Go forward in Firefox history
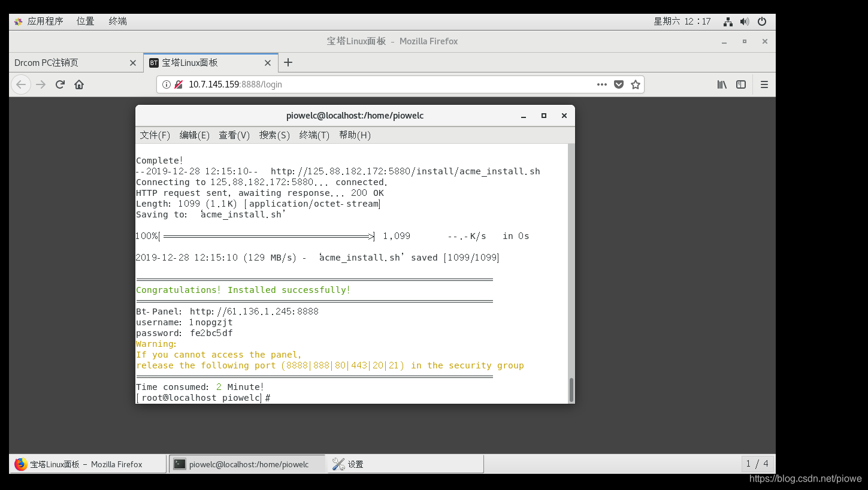The image size is (868, 490). 41,84
